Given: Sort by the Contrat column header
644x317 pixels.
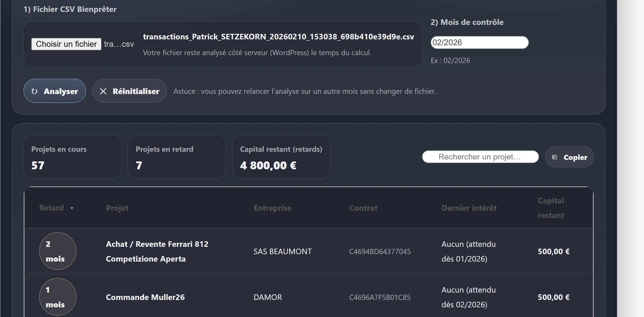Looking at the screenshot, I should point(363,208).
